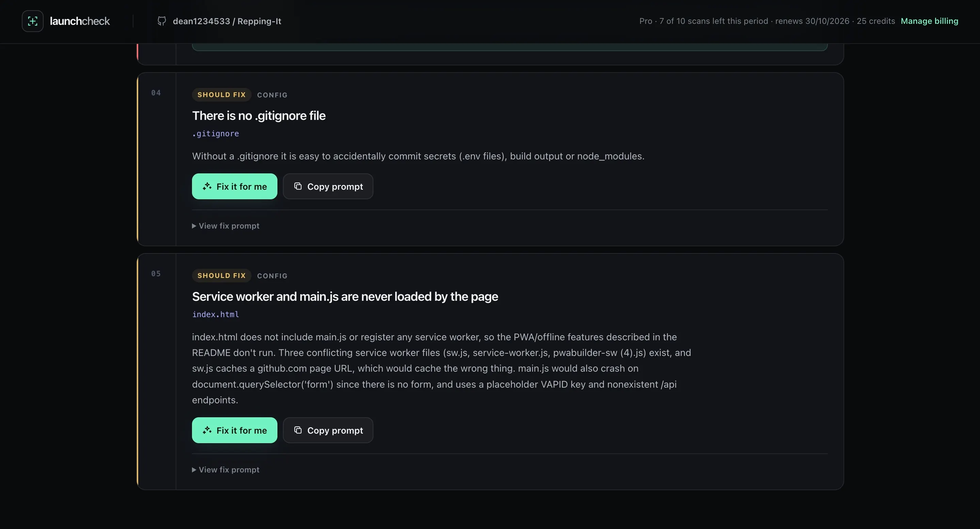Select the CONFIG tag on the service worker issue
Image resolution: width=980 pixels, height=529 pixels.
pyautogui.click(x=272, y=276)
